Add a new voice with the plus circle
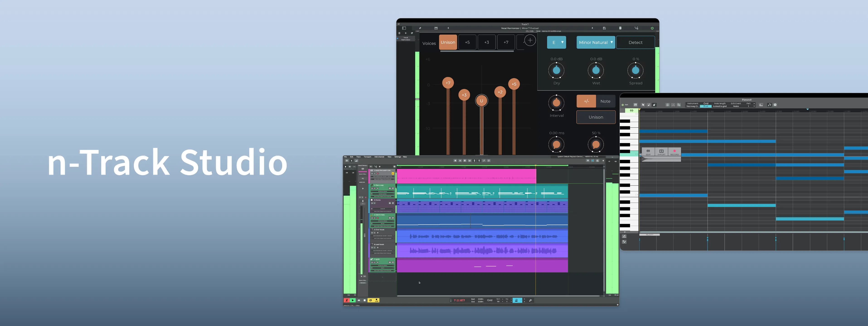This screenshot has height=326, width=868. pyautogui.click(x=530, y=40)
